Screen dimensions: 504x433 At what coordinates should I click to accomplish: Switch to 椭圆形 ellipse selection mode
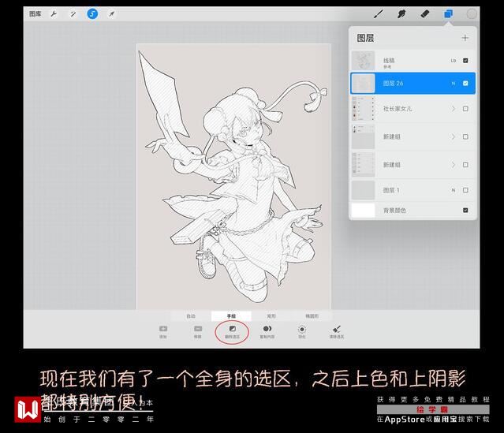[x=312, y=316]
